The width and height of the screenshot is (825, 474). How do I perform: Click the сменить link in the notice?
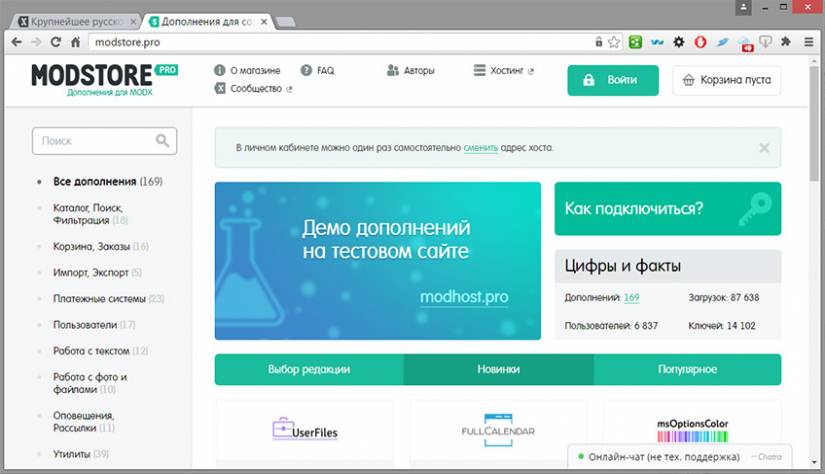click(480, 148)
